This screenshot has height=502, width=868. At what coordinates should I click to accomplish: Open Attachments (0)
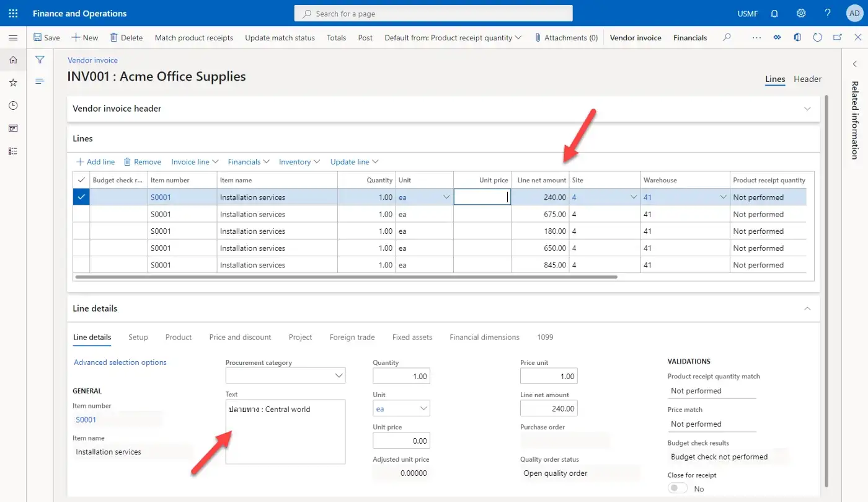(x=566, y=38)
